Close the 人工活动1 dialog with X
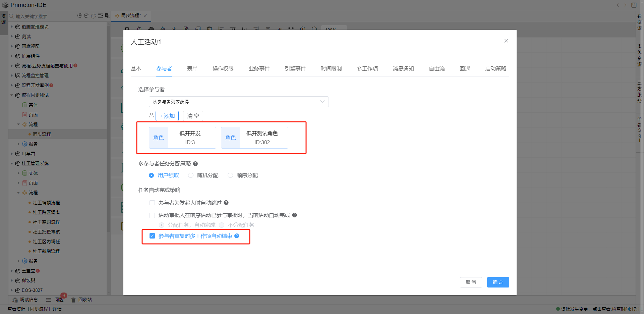This screenshot has height=314, width=644. (506, 41)
